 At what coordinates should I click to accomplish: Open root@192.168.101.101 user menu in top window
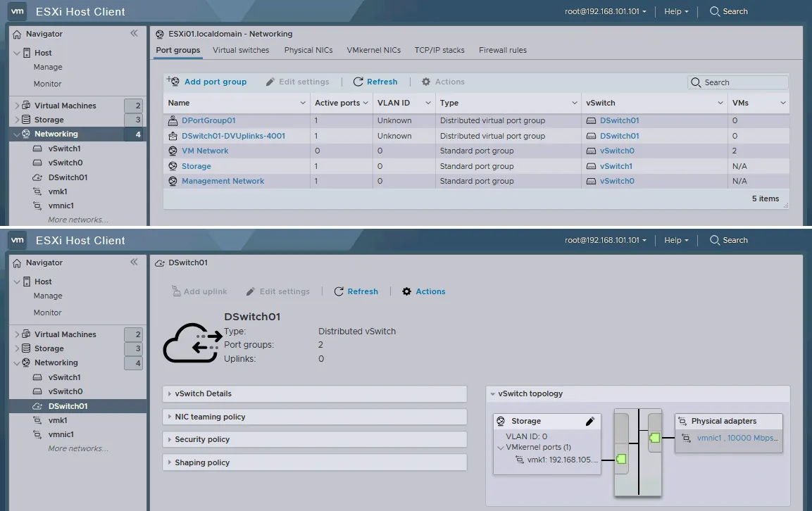(x=606, y=11)
